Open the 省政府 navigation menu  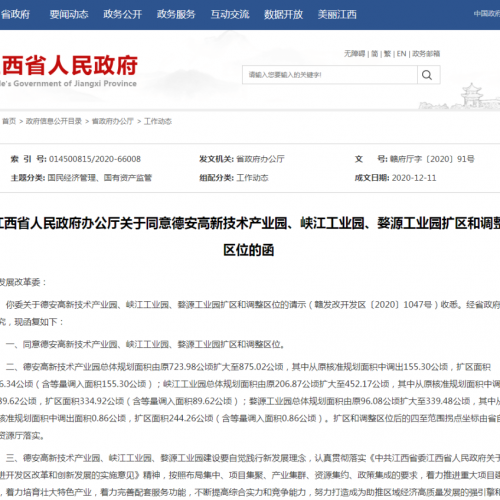pos(15,14)
